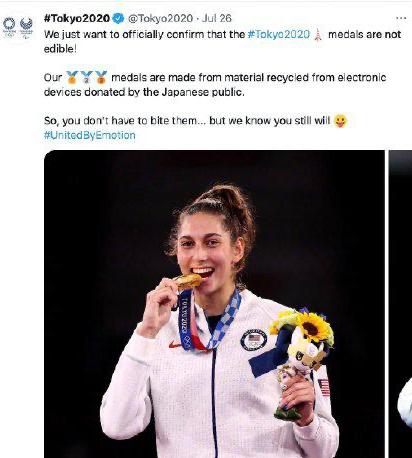Open the tweet's more options ellipsis

(401, 18)
